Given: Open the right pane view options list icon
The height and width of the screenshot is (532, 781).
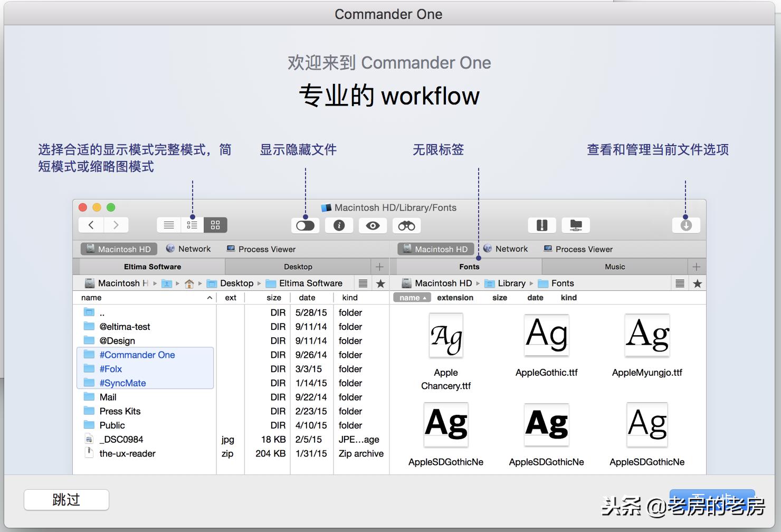Looking at the screenshot, I should [679, 283].
